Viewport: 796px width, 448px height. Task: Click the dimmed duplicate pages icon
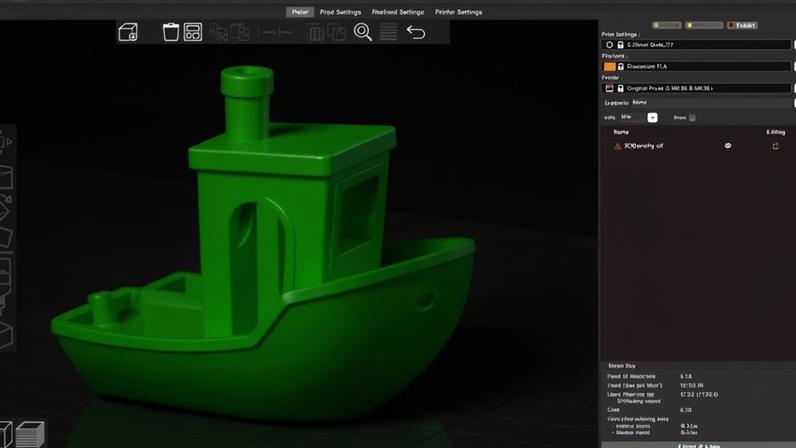click(337, 33)
